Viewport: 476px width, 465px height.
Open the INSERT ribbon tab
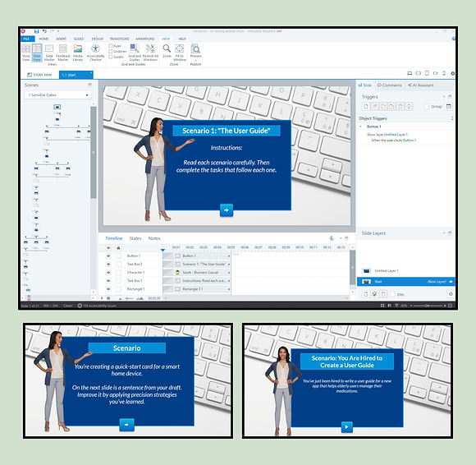pyautogui.click(x=61, y=39)
